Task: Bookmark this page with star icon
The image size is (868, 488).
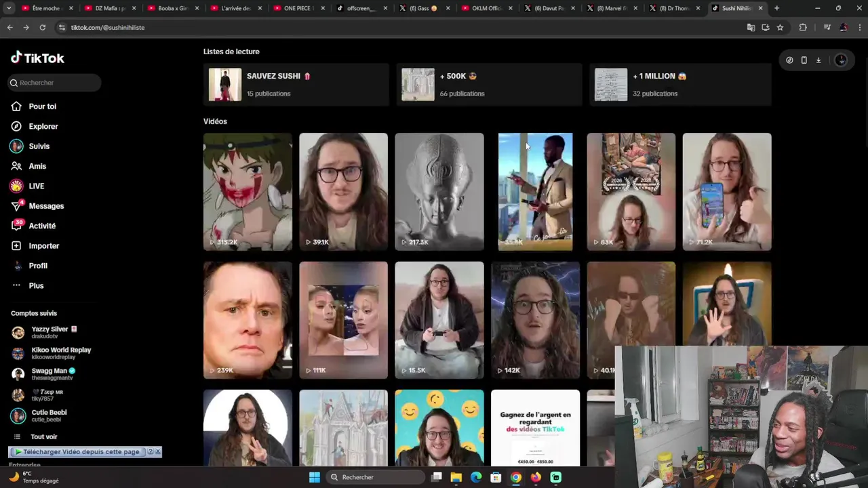Action: coord(780,27)
